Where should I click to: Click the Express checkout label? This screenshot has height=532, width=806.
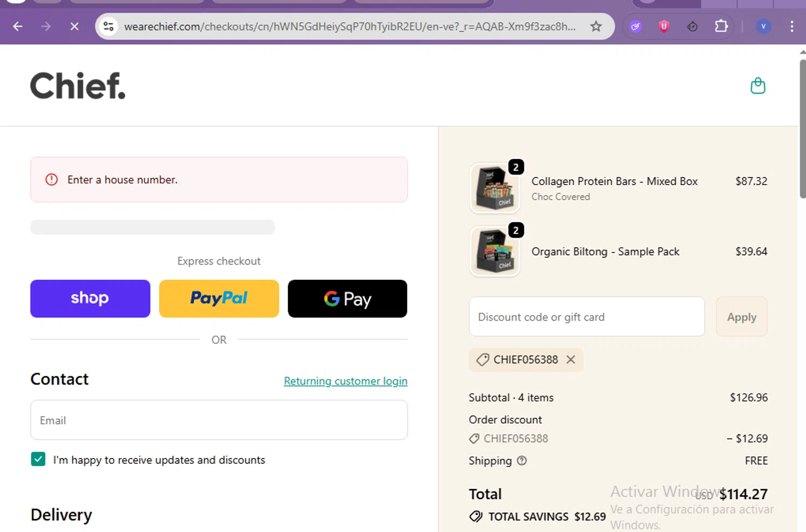[219, 261]
